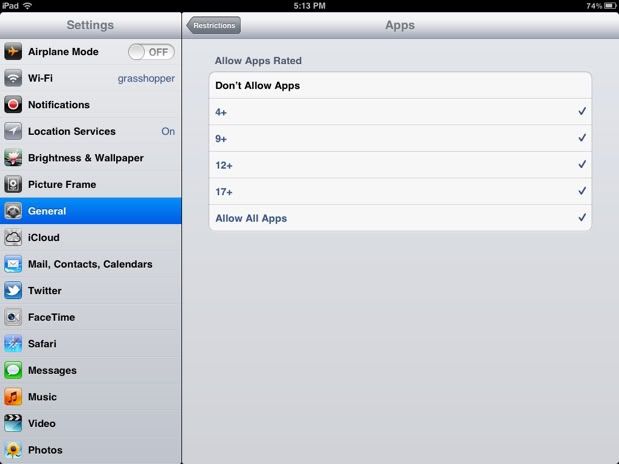Open Picture Frame settings

tap(91, 184)
